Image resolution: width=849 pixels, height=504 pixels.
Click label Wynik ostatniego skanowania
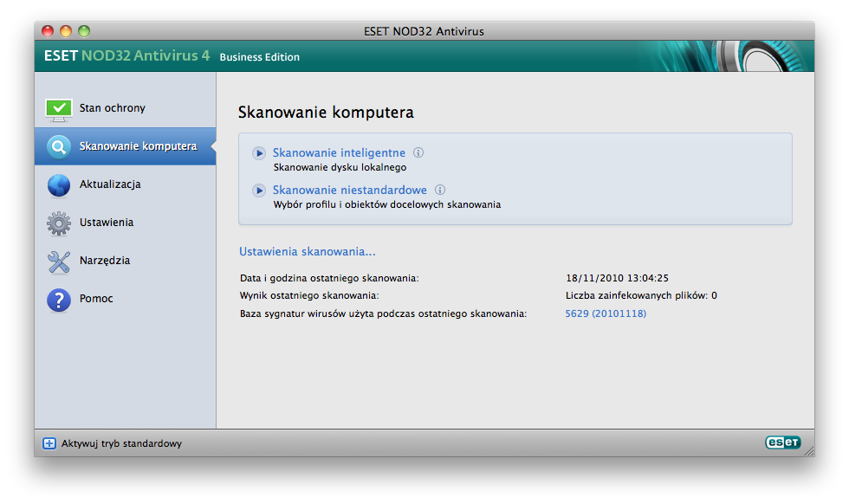pyautogui.click(x=309, y=295)
